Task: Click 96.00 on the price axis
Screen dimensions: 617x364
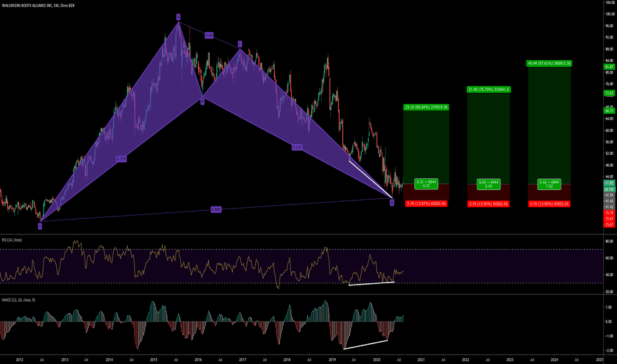Action: 610,26
